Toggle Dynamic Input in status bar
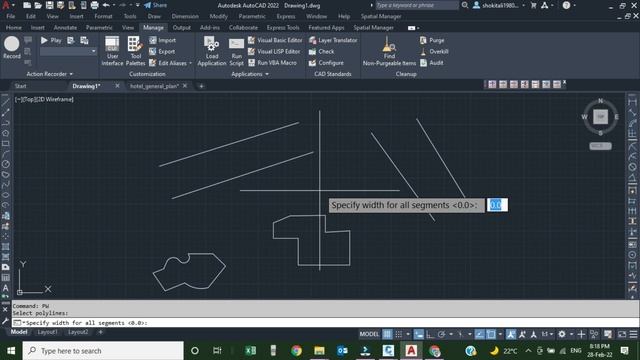640x360 pixels. pos(419,334)
